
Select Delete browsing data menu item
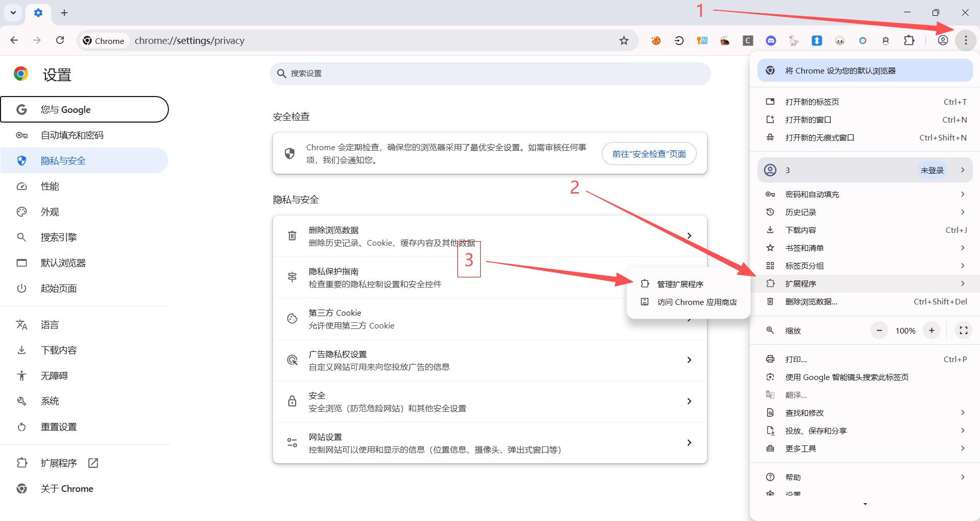pyautogui.click(x=865, y=301)
